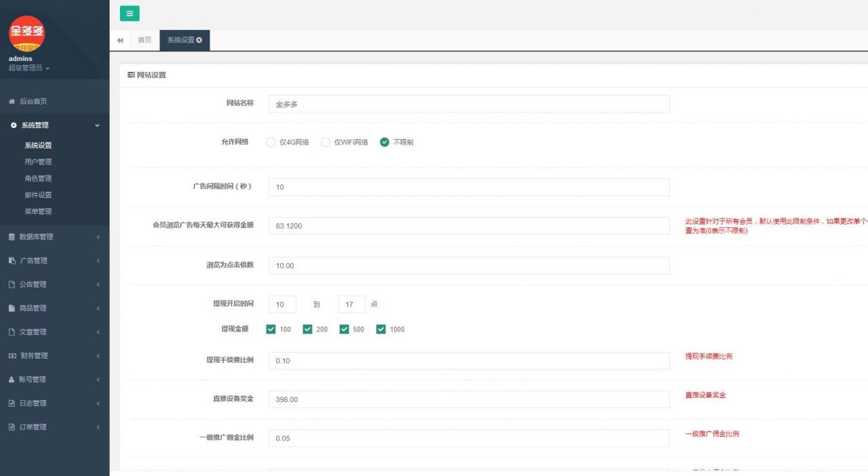
Task: Uncheck the 1000 withdrawal amount checkbox
Action: point(381,330)
